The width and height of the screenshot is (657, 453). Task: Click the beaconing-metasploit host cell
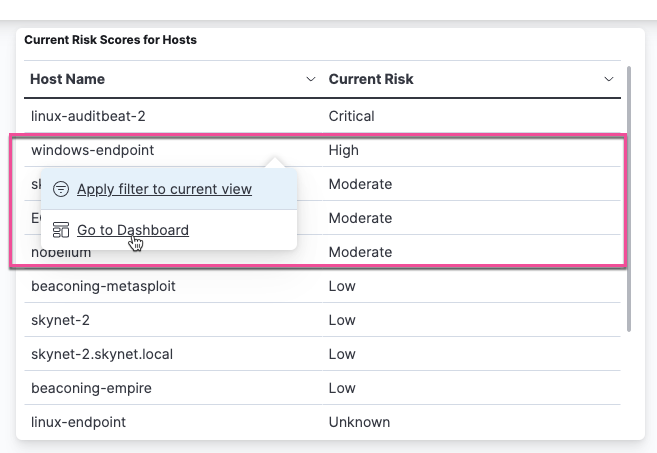(104, 286)
